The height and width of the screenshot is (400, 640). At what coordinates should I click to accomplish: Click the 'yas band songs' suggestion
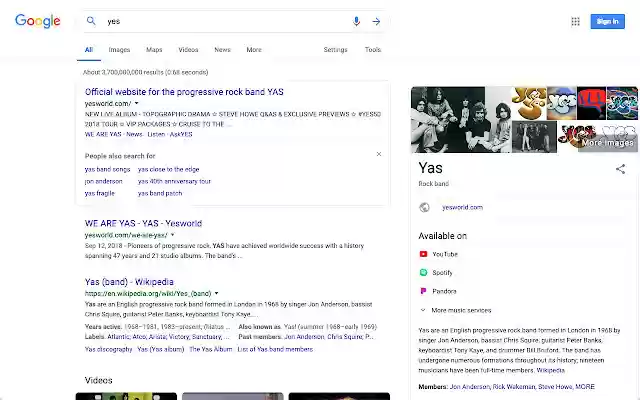click(107, 169)
